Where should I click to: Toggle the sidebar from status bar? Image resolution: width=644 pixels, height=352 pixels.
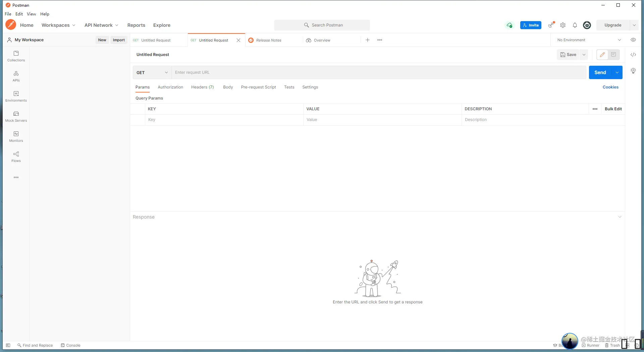point(8,345)
